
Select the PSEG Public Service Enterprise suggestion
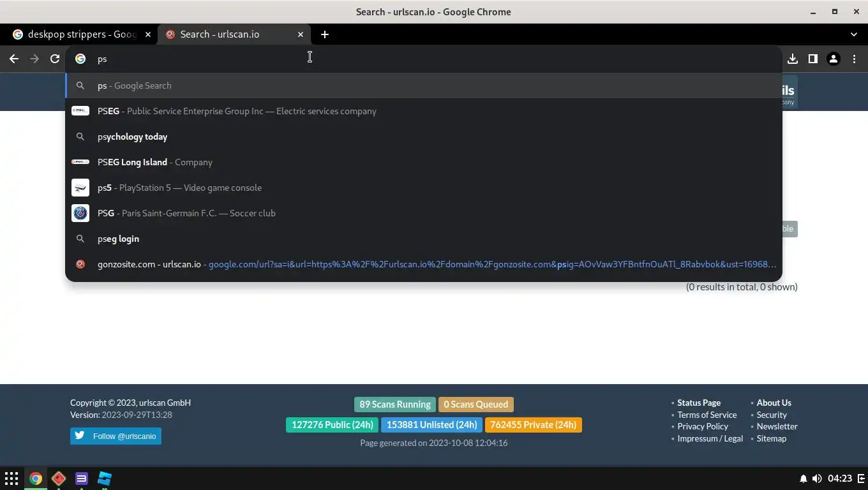pos(424,111)
